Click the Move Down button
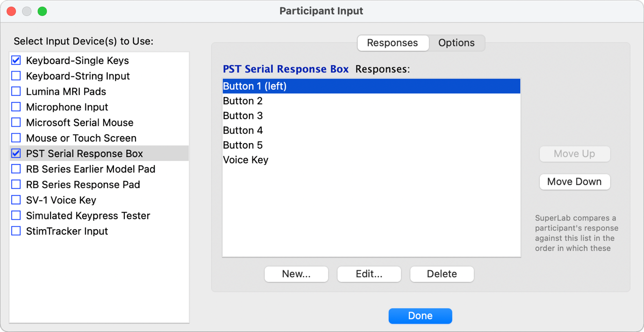Screen dimensions: 644x332 click(x=574, y=182)
